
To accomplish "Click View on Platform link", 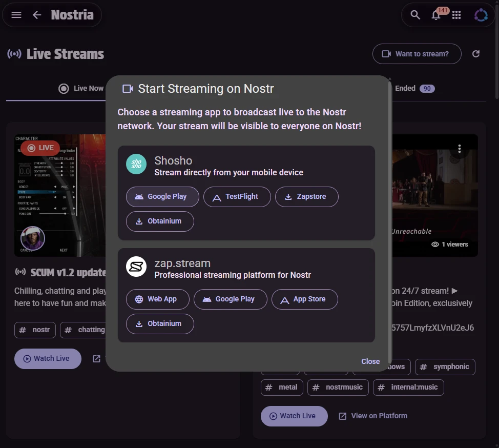I will pyautogui.click(x=373, y=416).
